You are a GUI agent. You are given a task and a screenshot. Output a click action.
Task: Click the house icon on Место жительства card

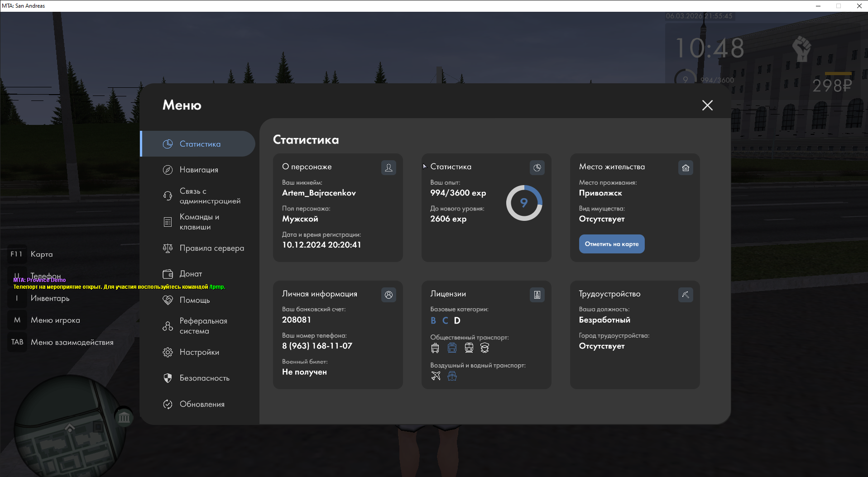686,168
